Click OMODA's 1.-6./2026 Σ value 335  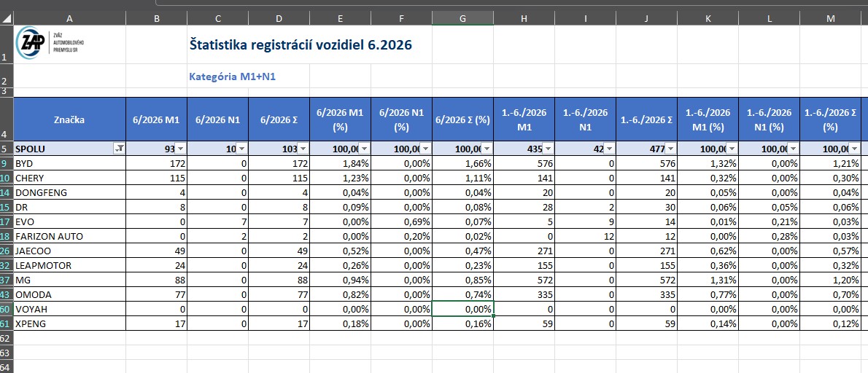click(x=646, y=294)
